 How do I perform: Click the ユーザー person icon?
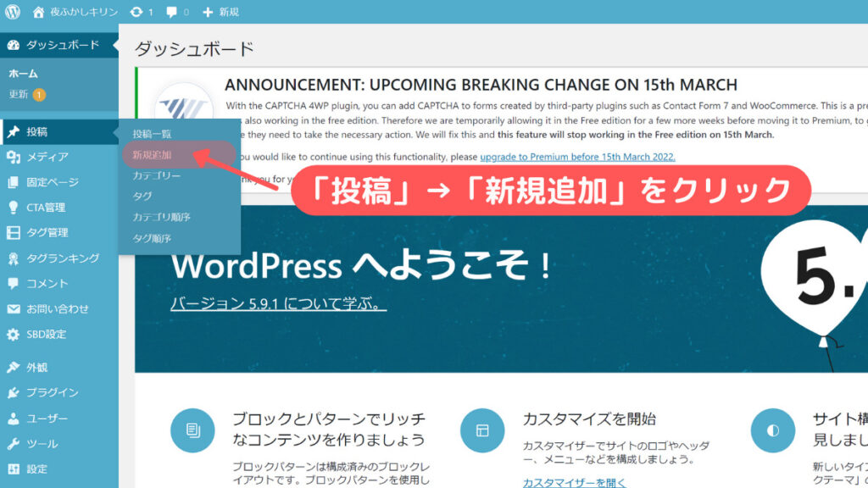tap(14, 419)
